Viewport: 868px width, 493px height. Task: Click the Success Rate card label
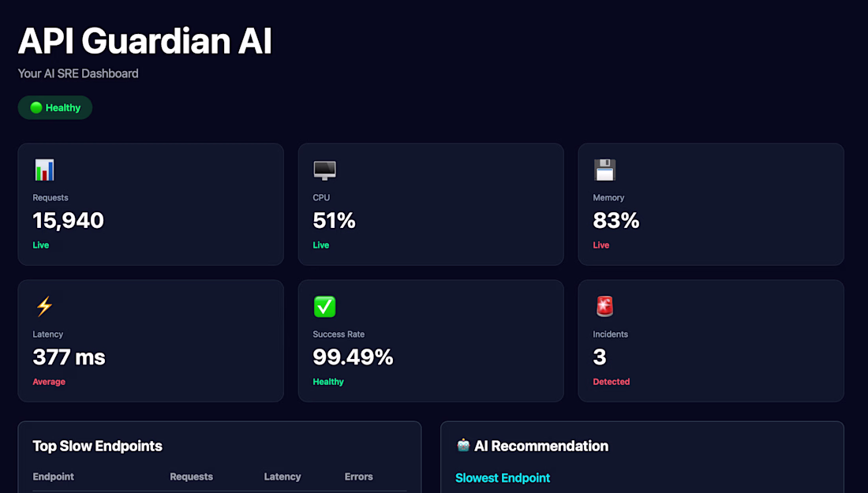(339, 334)
